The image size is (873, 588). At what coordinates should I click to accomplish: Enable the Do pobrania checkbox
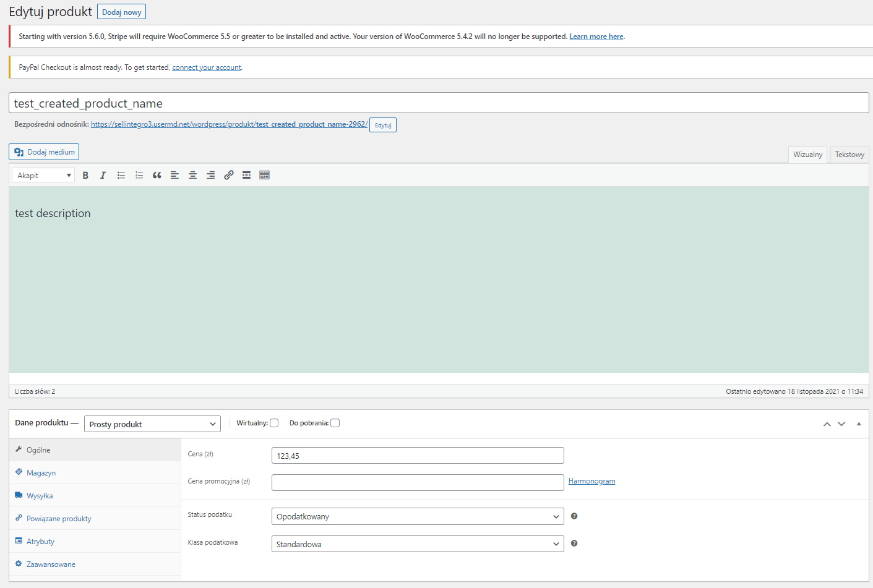[335, 424]
